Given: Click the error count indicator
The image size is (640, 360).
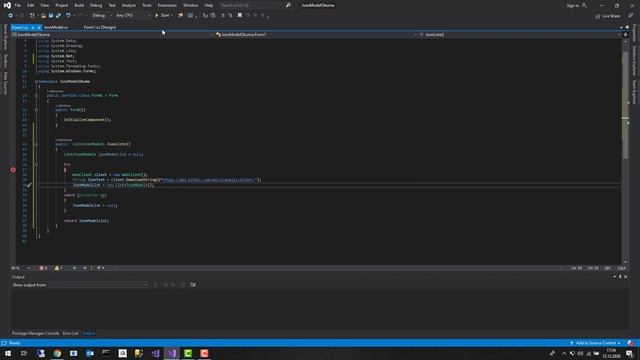Looking at the screenshot, I should click(43, 268).
